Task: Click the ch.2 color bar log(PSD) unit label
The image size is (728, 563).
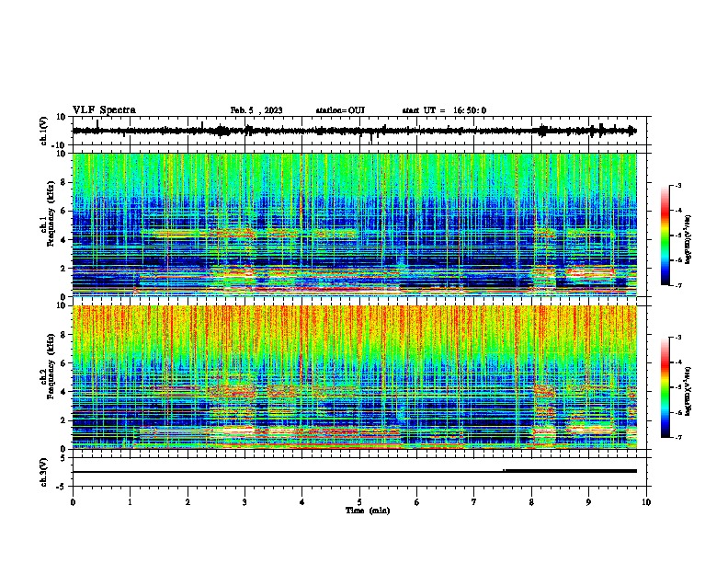Action: tap(688, 391)
